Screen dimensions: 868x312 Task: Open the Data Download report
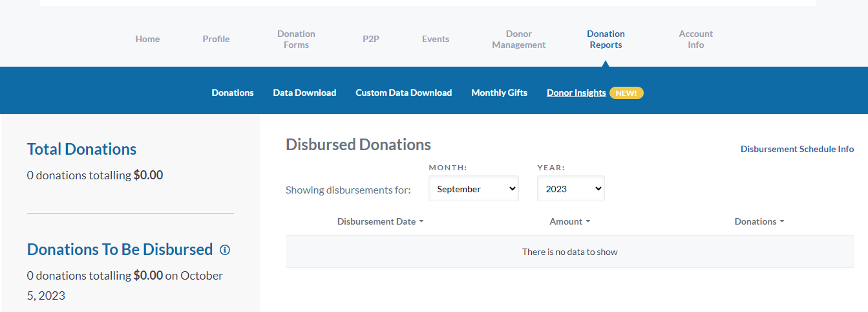pyautogui.click(x=304, y=93)
